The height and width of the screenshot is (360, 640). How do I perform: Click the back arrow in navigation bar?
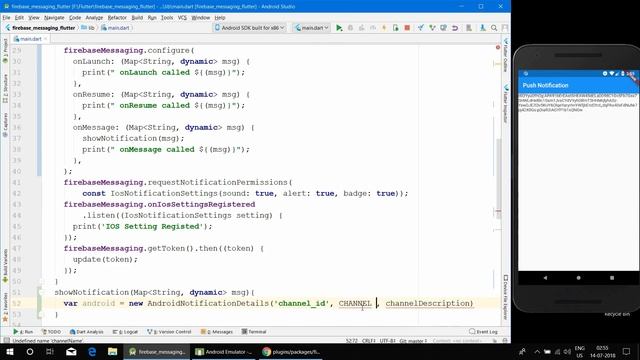[x=7, y=28]
